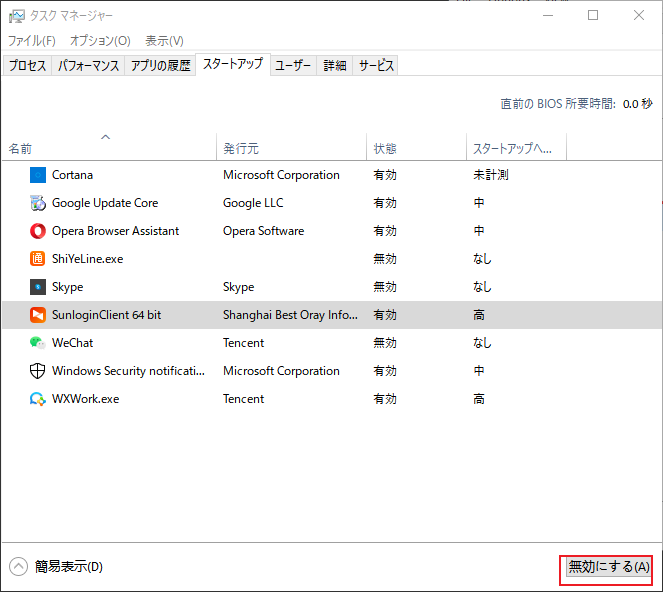
Task: Select the Cortana name text
Action: 72,175
